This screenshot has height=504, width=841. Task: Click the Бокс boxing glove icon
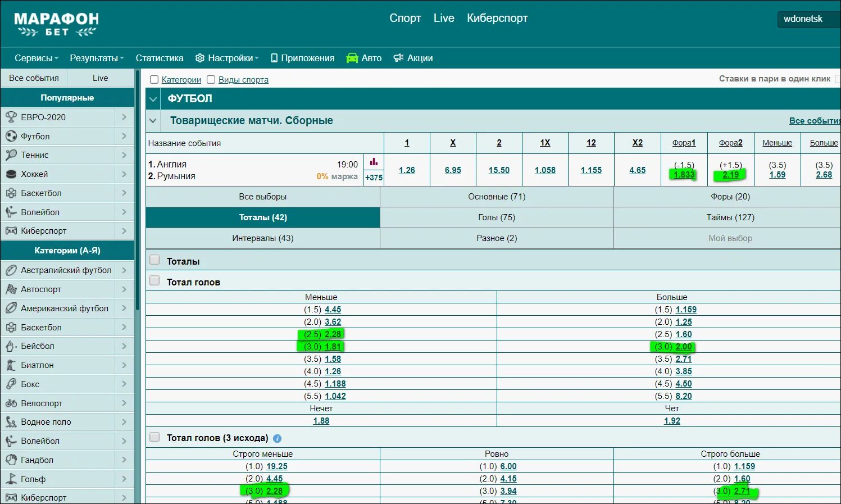pos(11,384)
